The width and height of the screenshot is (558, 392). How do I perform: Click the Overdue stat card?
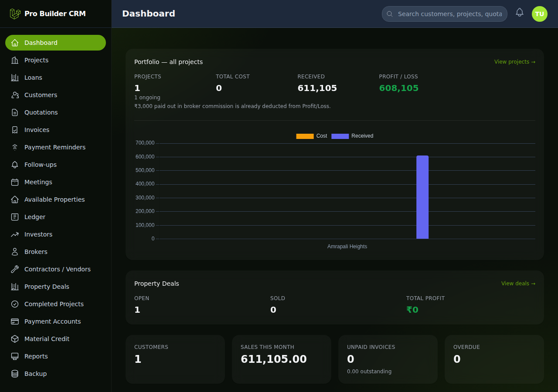pos(494,359)
